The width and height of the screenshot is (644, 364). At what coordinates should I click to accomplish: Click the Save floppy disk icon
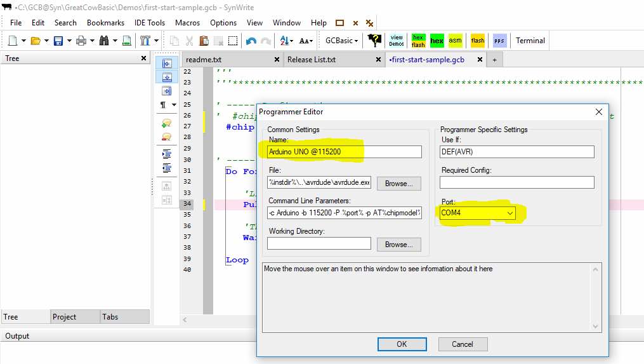click(x=58, y=40)
